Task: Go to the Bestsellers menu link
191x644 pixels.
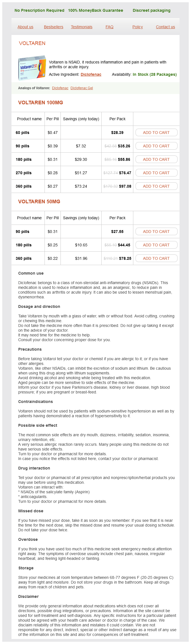Action: click(x=53, y=27)
